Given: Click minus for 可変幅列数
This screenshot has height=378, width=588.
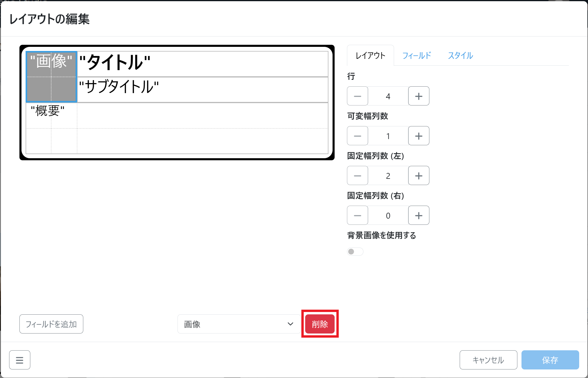Looking at the screenshot, I should pos(357,136).
